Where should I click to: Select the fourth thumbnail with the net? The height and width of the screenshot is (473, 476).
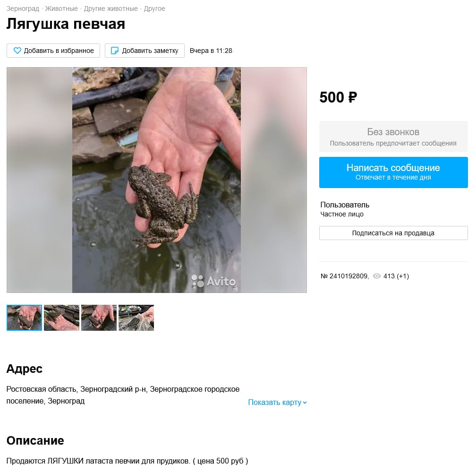[x=136, y=318]
